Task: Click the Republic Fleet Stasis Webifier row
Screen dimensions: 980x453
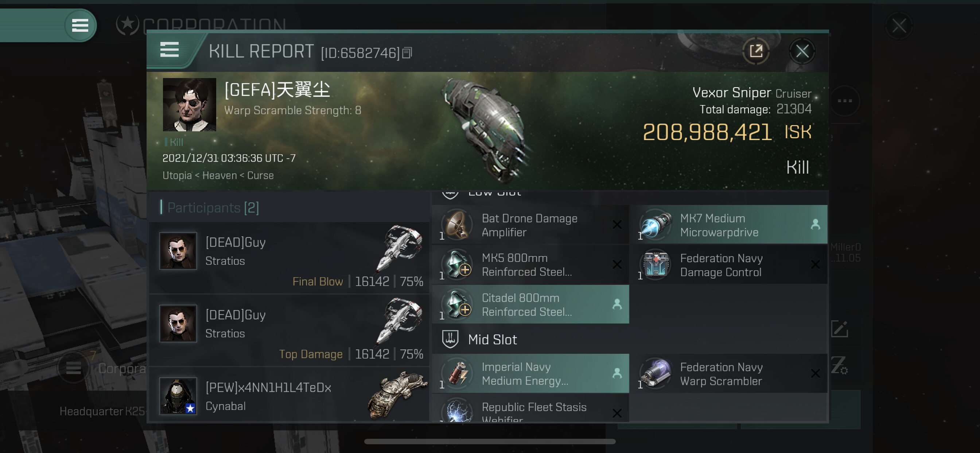Action: tap(530, 408)
